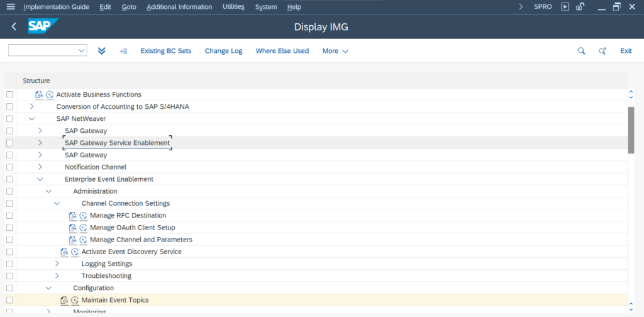
Task: Click Where Else Used button
Action: [x=282, y=51]
